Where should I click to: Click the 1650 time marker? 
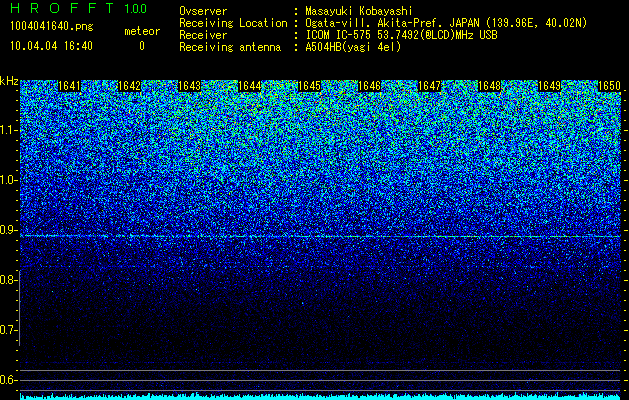609,86
